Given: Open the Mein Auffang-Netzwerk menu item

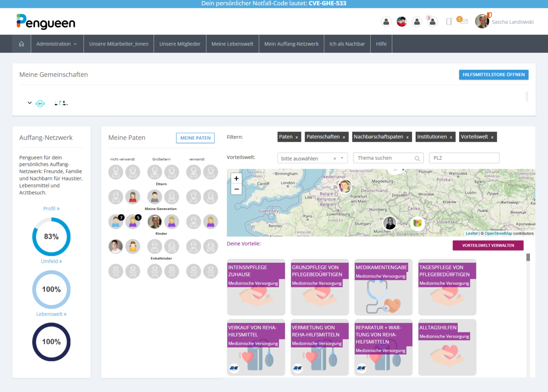Looking at the screenshot, I should click(291, 44).
